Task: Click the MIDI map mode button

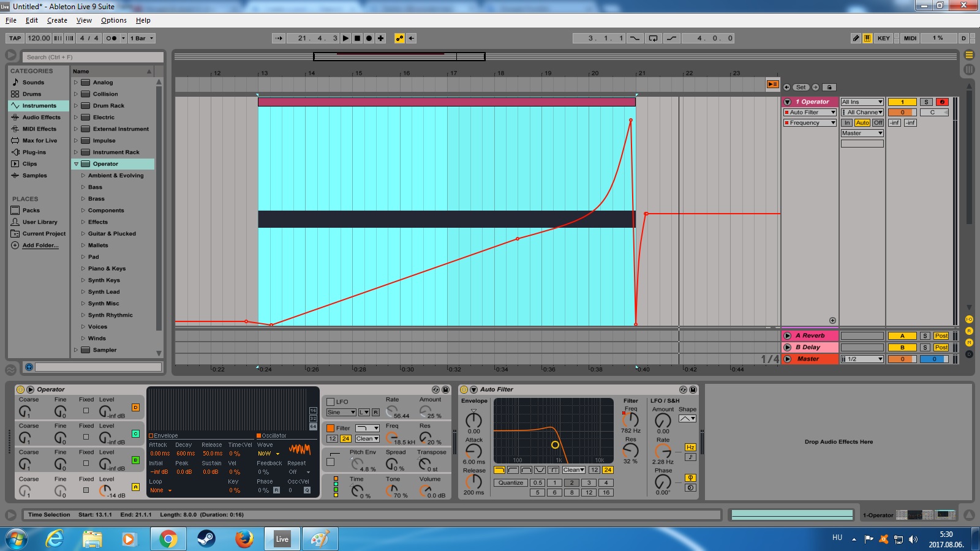Action: [910, 38]
